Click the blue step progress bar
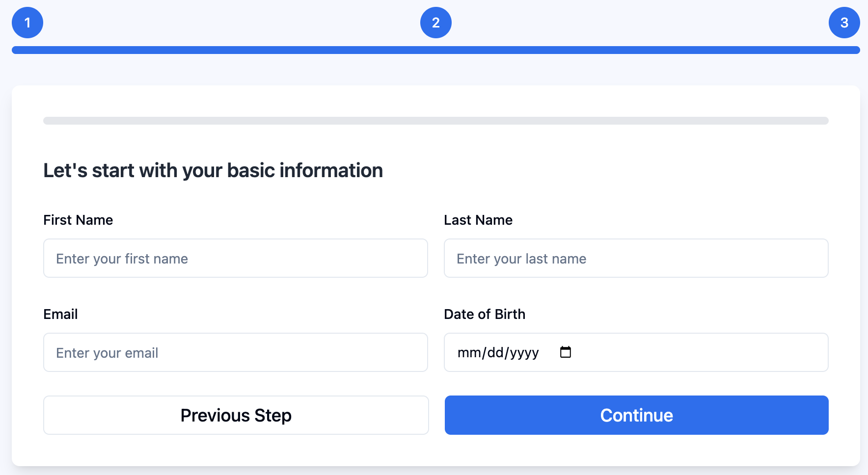The width and height of the screenshot is (868, 475). tap(435, 50)
